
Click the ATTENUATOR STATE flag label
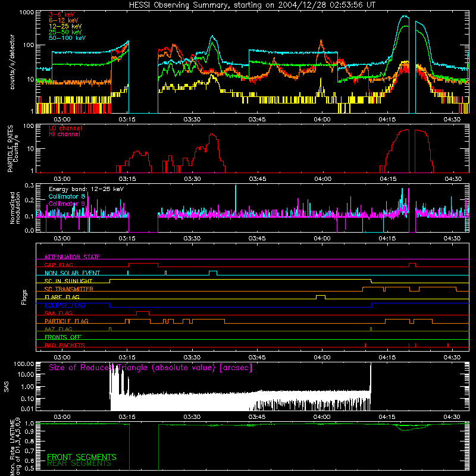coord(72,257)
